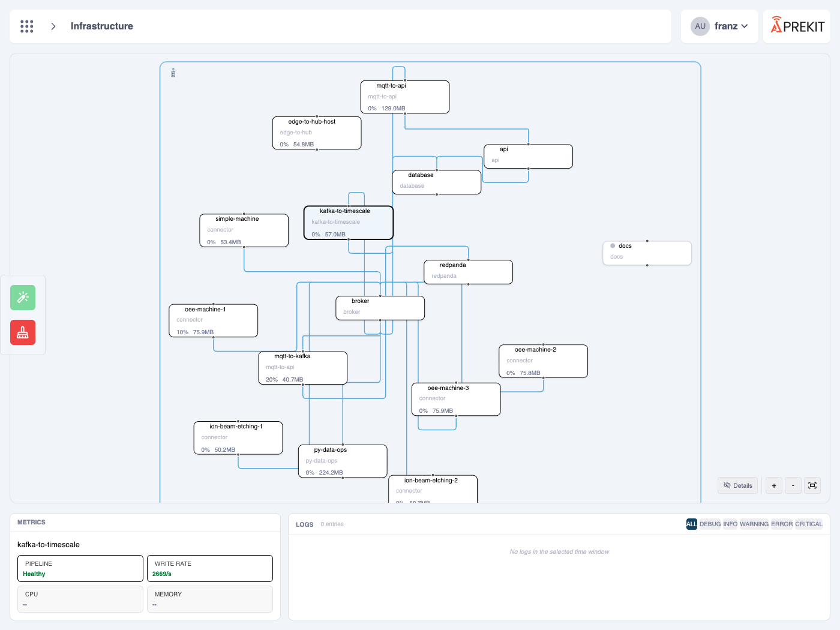Screen dimensions: 840x630
Task: Click the 54.8MB value on edge-to-hub-host
Action: [304, 145]
